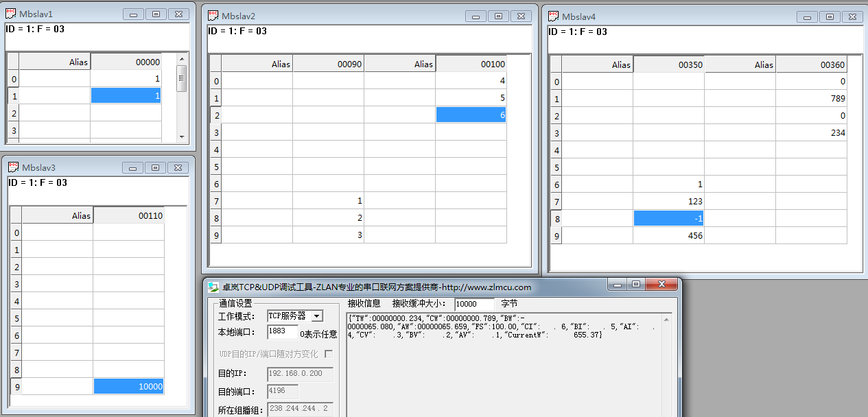Open the 工作模式 TCP服务器 dropdown
This screenshot has width=868, height=417.
point(316,316)
